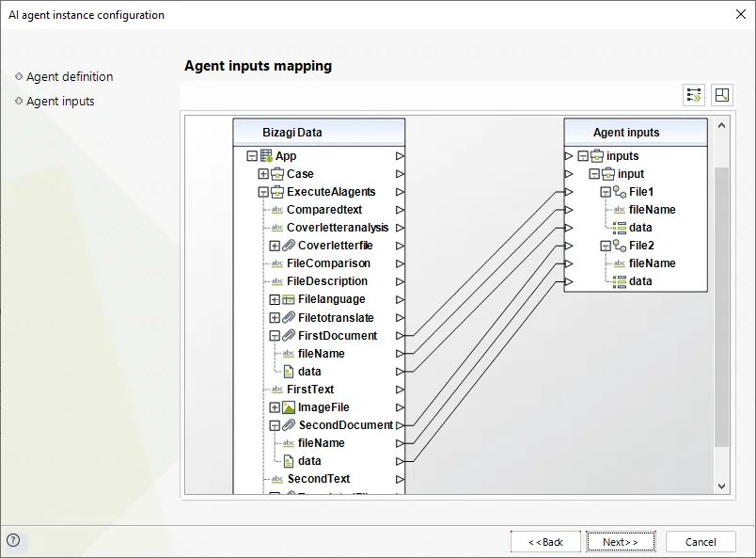
Task: Select the App entity icon
Action: (x=266, y=155)
